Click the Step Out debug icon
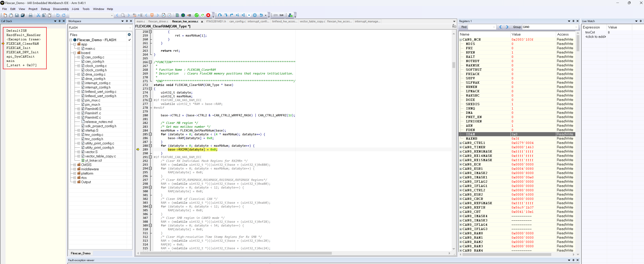This screenshot has width=644, height=264. (x=231, y=15)
